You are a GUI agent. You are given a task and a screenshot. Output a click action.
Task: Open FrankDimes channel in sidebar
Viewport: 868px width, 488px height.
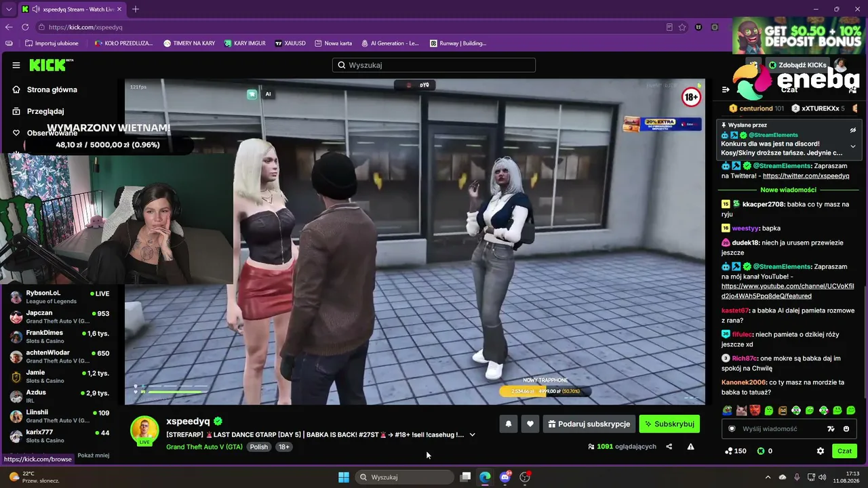(x=60, y=336)
